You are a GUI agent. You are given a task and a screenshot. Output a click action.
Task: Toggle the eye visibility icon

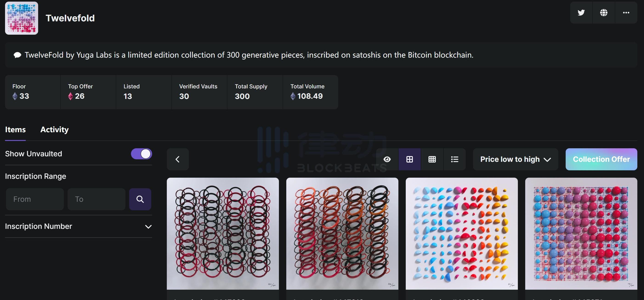(x=387, y=159)
